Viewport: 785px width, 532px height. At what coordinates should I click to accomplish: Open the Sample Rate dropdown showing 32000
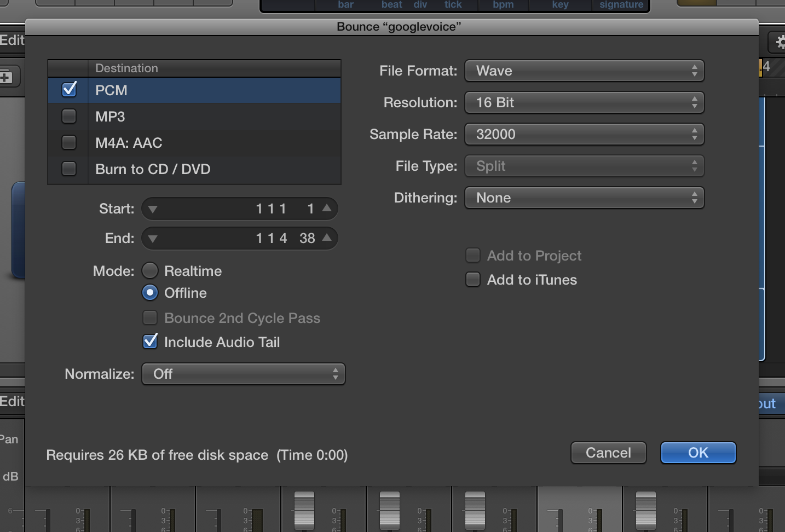[x=584, y=134]
